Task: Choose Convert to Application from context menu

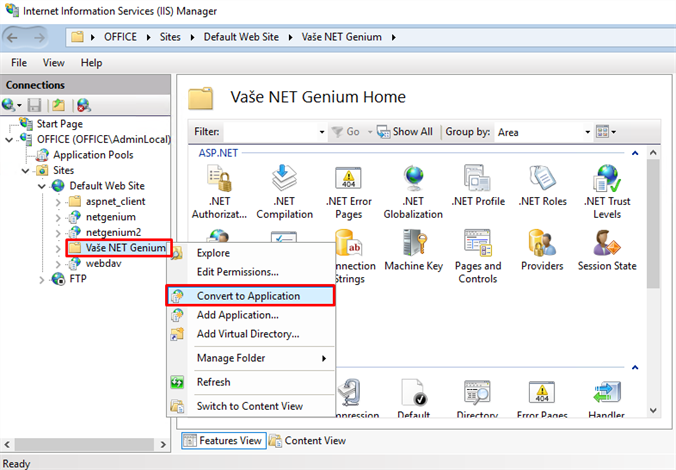Action: pos(250,296)
